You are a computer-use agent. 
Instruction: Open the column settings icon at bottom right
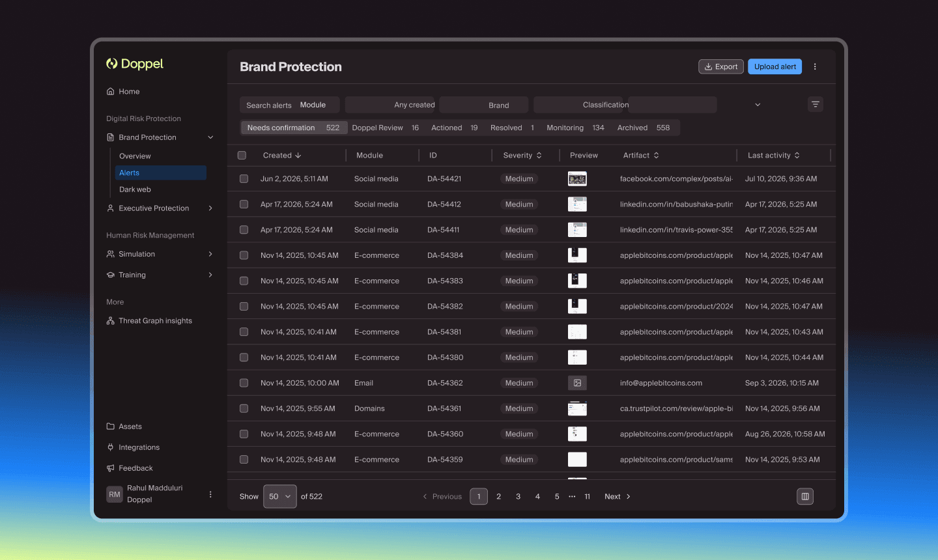click(x=805, y=496)
